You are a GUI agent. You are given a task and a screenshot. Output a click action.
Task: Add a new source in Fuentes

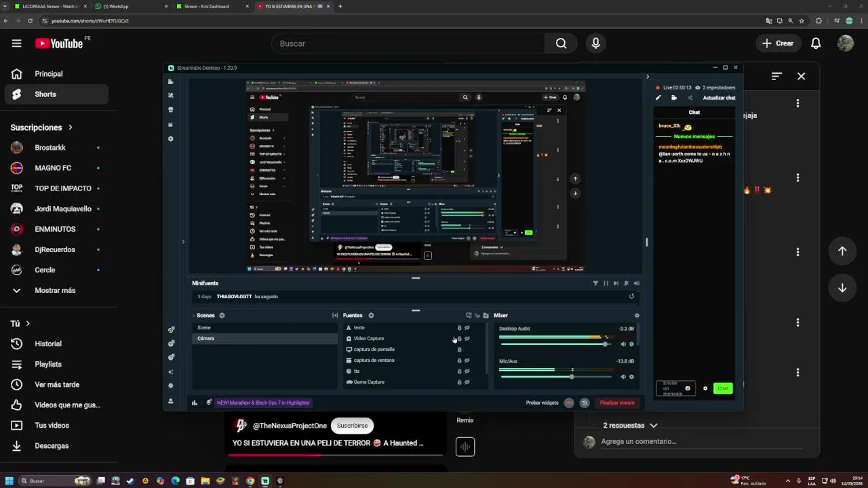point(371,315)
